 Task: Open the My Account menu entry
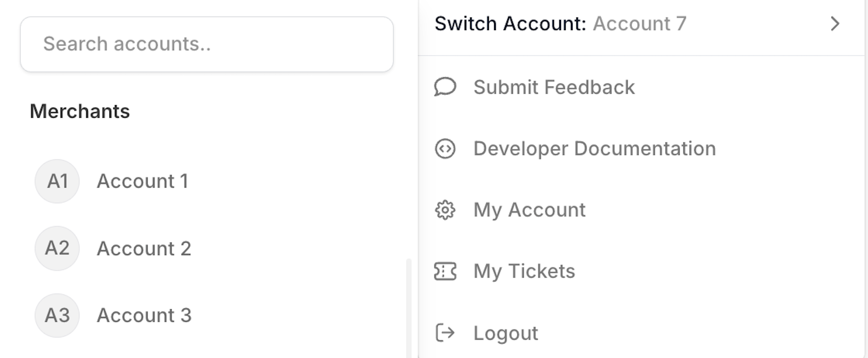[529, 210]
